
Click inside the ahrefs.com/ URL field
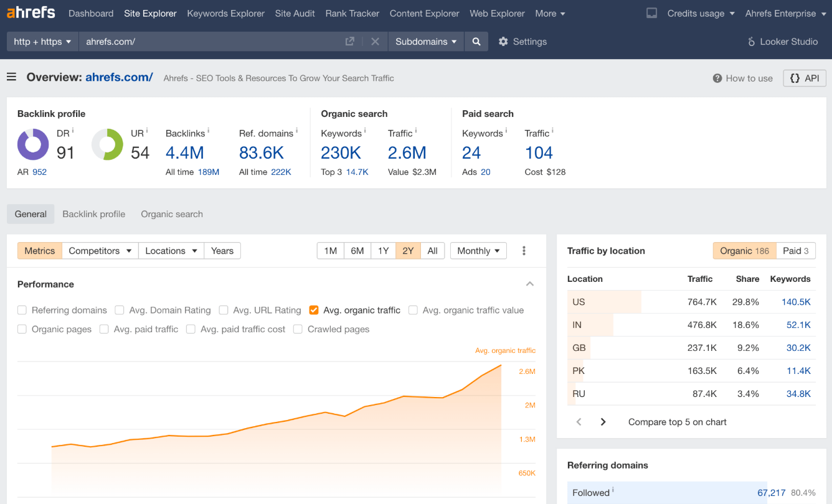(x=212, y=42)
